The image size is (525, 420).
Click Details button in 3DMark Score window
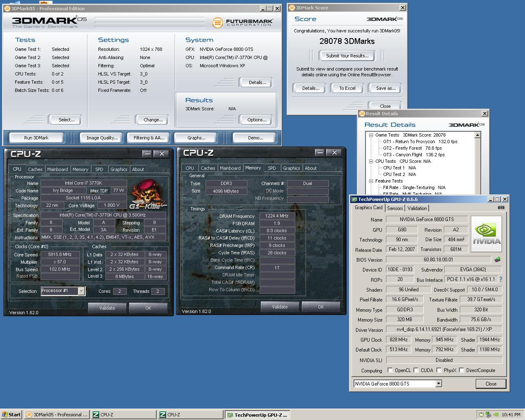coord(310,88)
